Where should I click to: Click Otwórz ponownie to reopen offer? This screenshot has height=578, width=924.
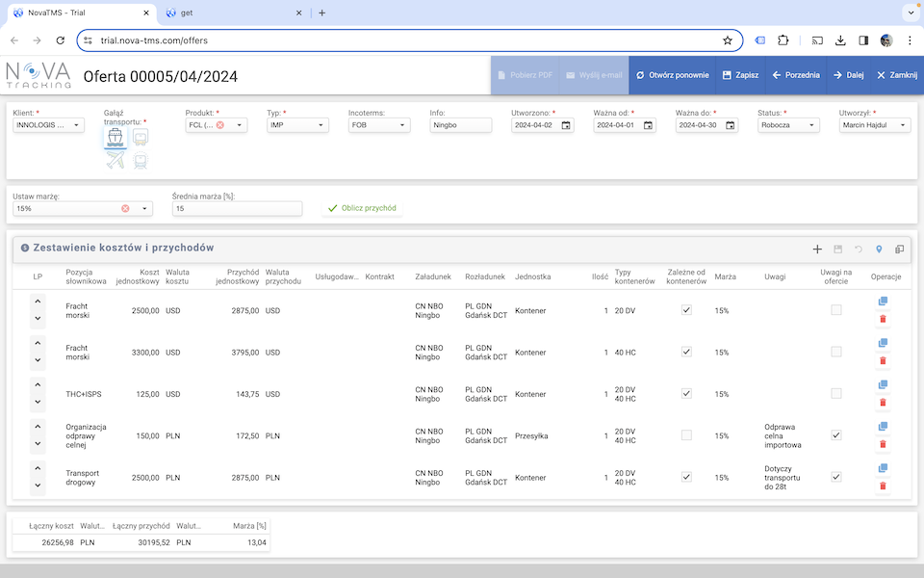[673, 75]
